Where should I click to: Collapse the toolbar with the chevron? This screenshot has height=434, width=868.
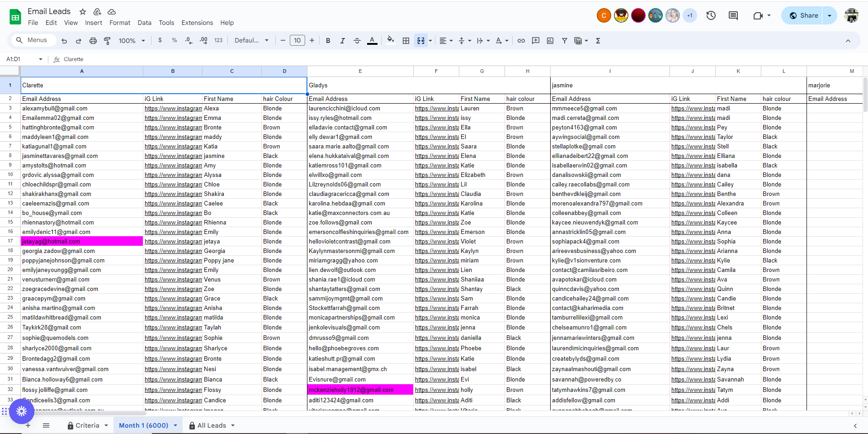click(848, 41)
